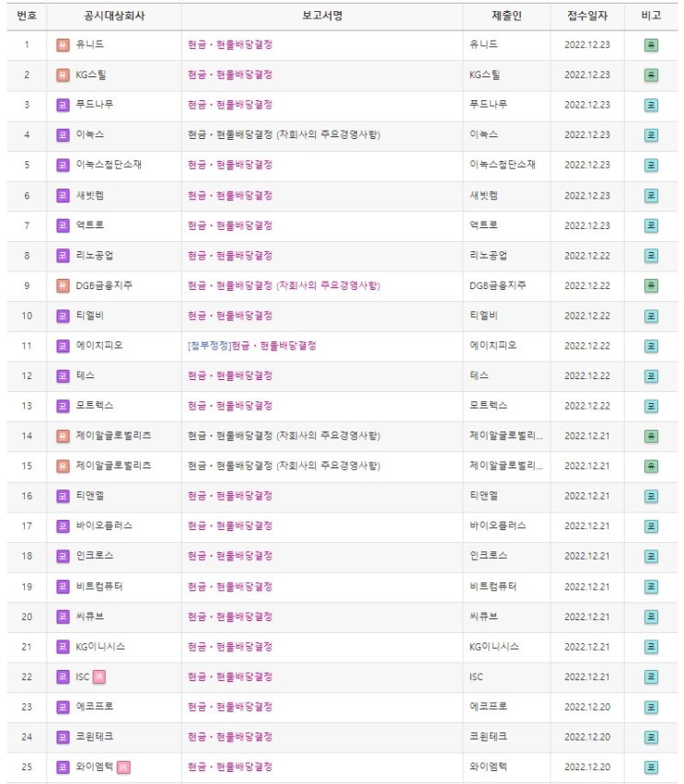The width and height of the screenshot is (684, 784).
Task: Click the 보고서명 column header
Action: (x=322, y=16)
